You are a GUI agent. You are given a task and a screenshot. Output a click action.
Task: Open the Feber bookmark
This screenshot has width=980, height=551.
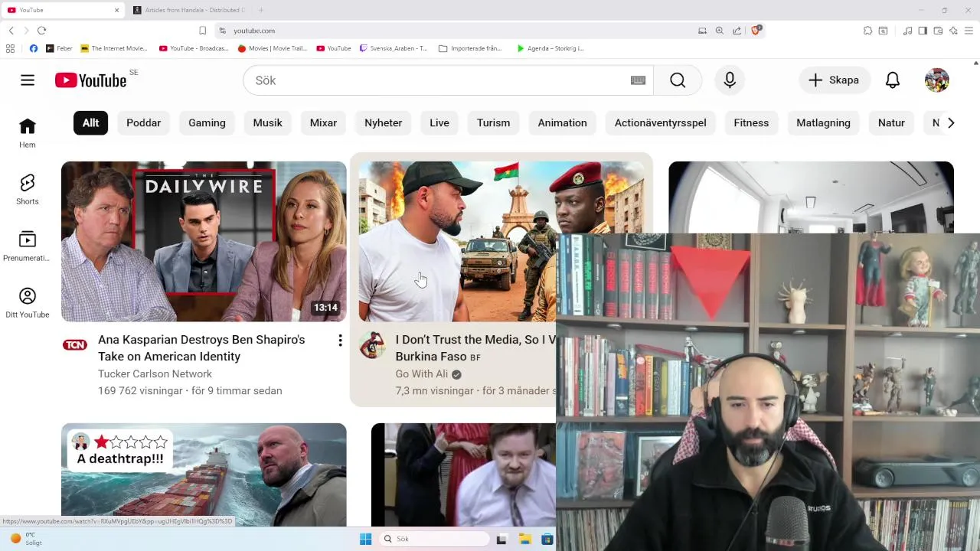point(60,48)
